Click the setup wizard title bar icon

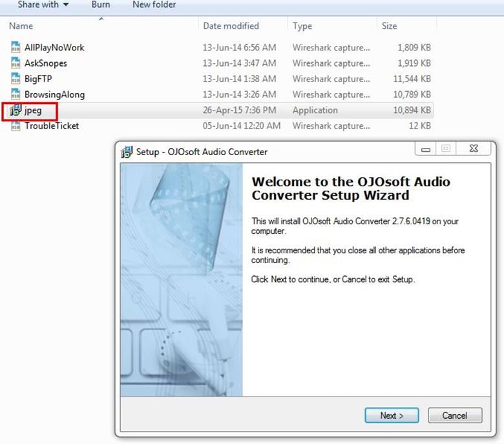[x=127, y=152]
